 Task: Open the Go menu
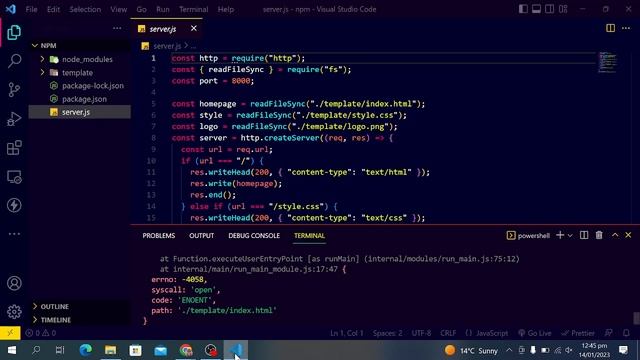141,9
